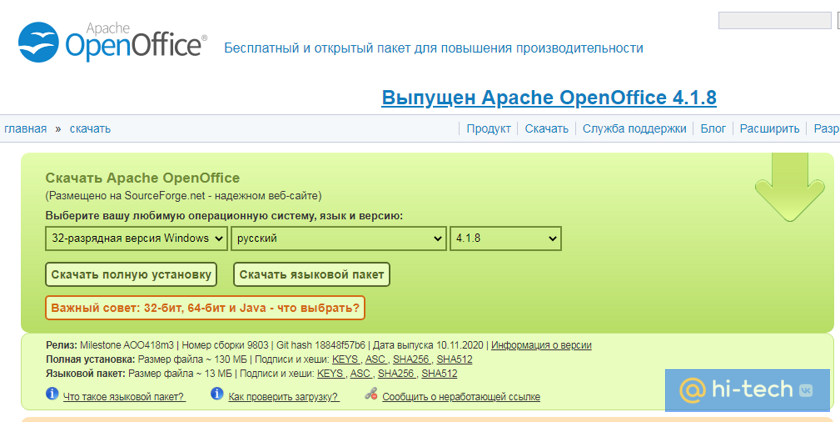Open the 'Что такое языковой пакет?' link
Viewport: 840px width, 422px height.
124,397
